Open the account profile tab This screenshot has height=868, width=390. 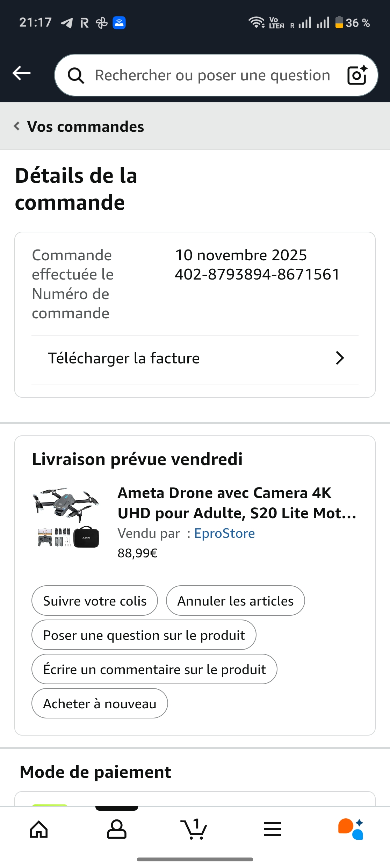pos(116,829)
